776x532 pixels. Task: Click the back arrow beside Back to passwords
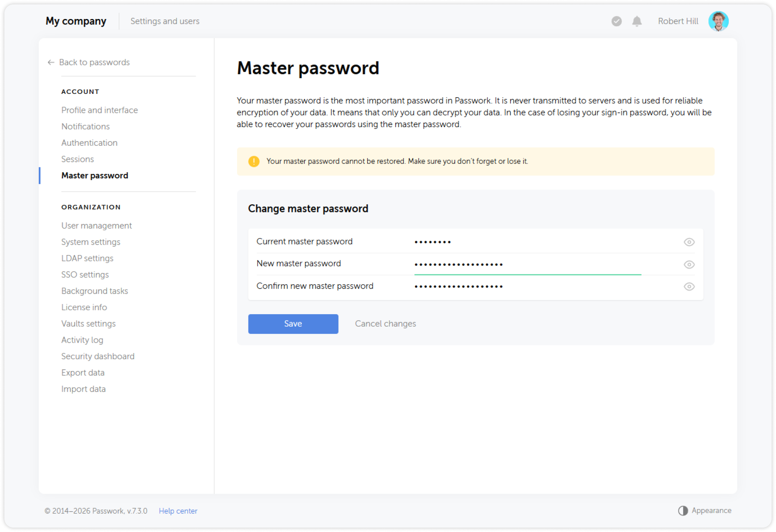[50, 62]
